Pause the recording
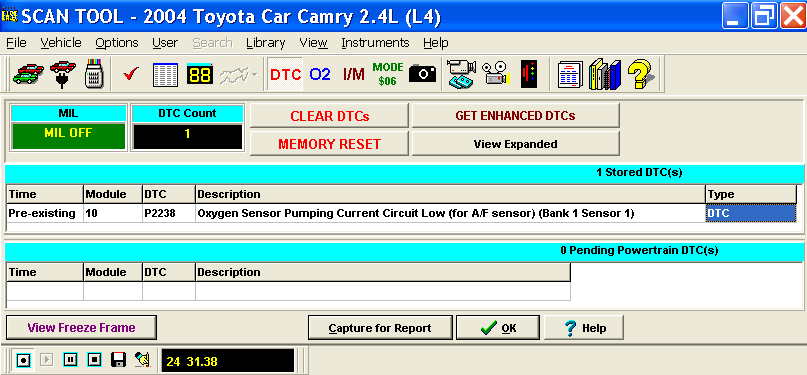This screenshot has height=375, width=807. tap(70, 360)
